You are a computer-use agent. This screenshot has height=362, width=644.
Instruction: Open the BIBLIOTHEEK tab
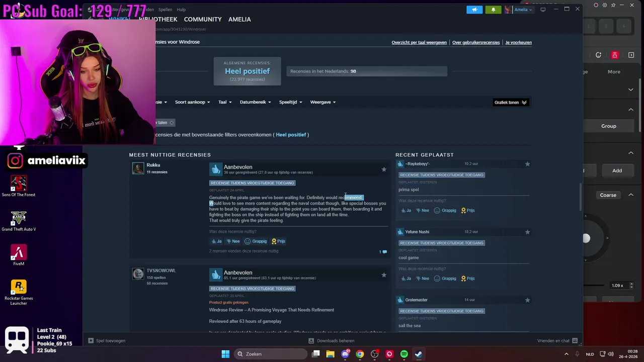coord(158,19)
